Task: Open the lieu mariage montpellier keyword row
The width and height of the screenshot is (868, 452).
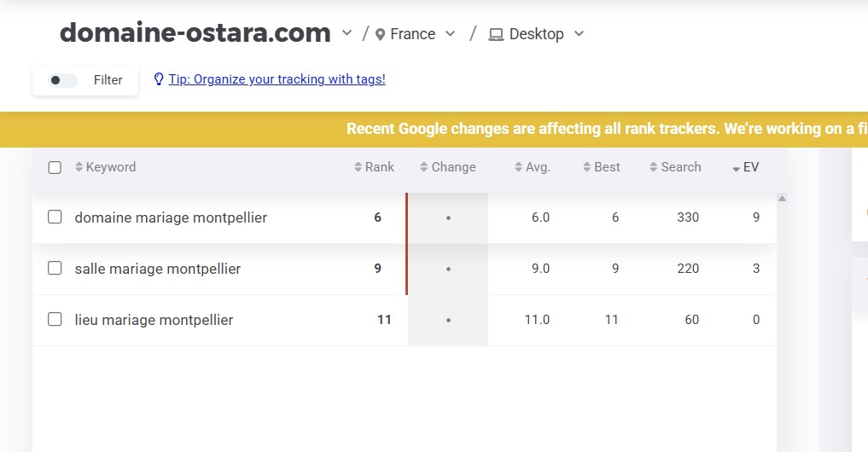Action: pos(154,320)
